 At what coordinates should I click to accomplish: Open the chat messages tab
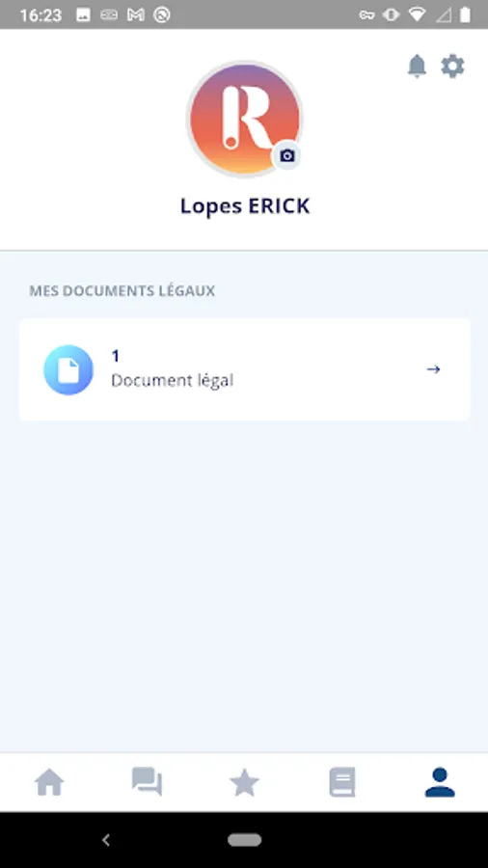point(147,782)
